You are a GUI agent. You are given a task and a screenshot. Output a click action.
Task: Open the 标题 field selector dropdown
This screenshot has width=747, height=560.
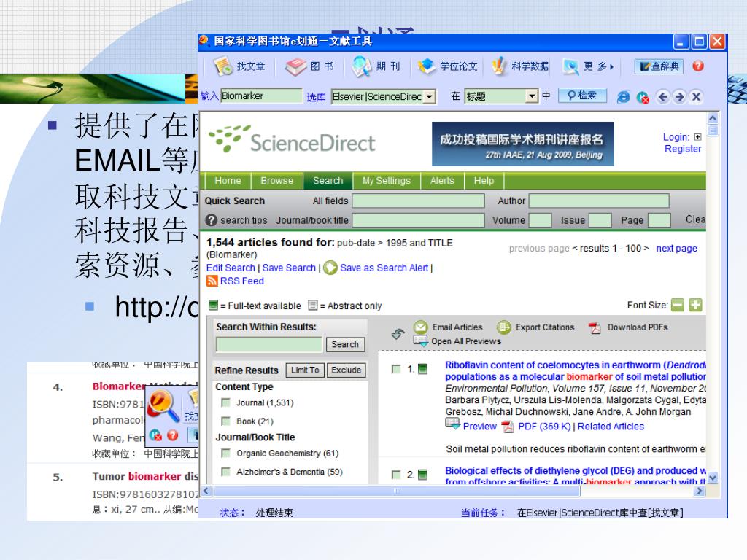pyautogui.click(x=532, y=96)
